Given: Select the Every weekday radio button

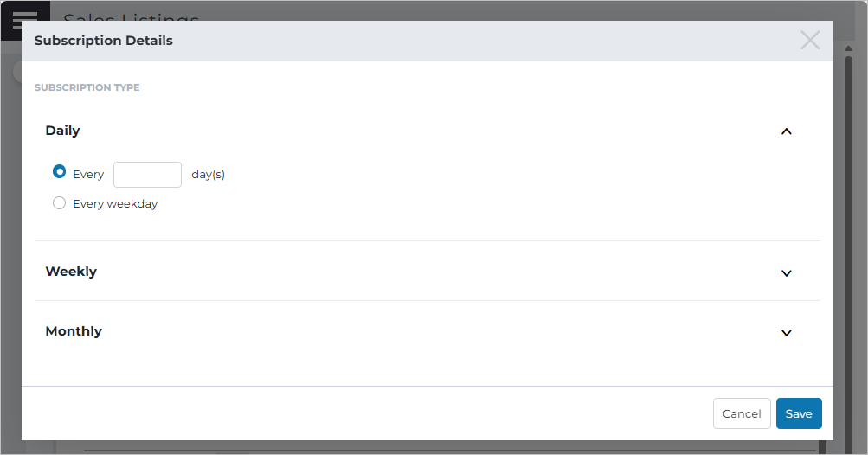Looking at the screenshot, I should pos(59,203).
